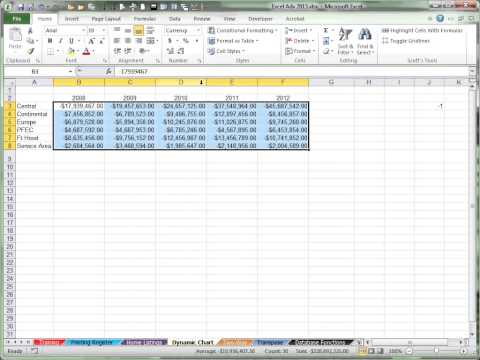Click the formula bar showing 17939467

(x=292, y=71)
